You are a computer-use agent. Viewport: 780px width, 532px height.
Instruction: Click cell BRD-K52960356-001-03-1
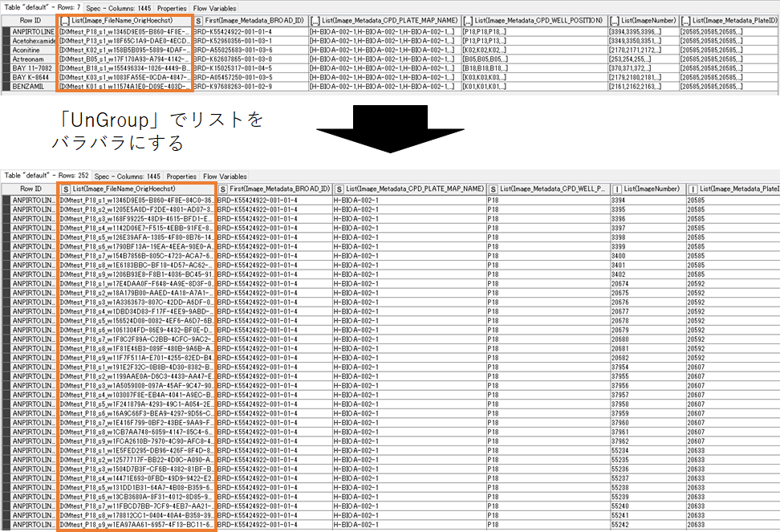(x=250, y=41)
